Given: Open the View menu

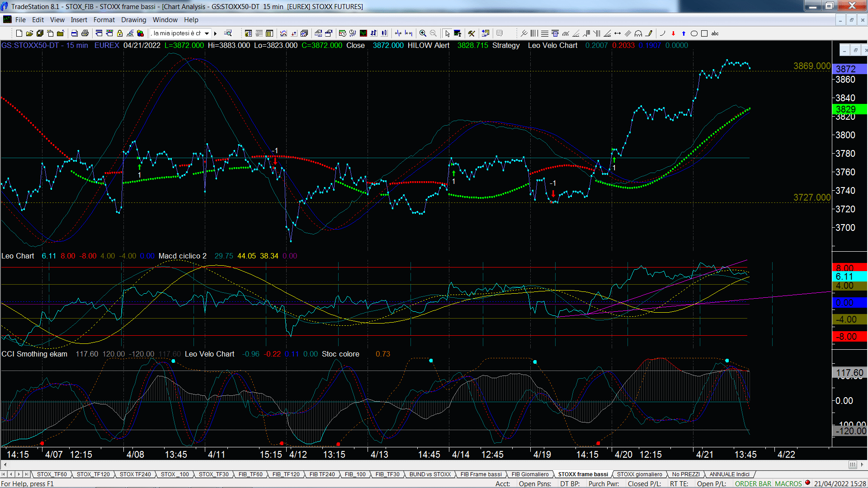Looking at the screenshot, I should pos(57,20).
